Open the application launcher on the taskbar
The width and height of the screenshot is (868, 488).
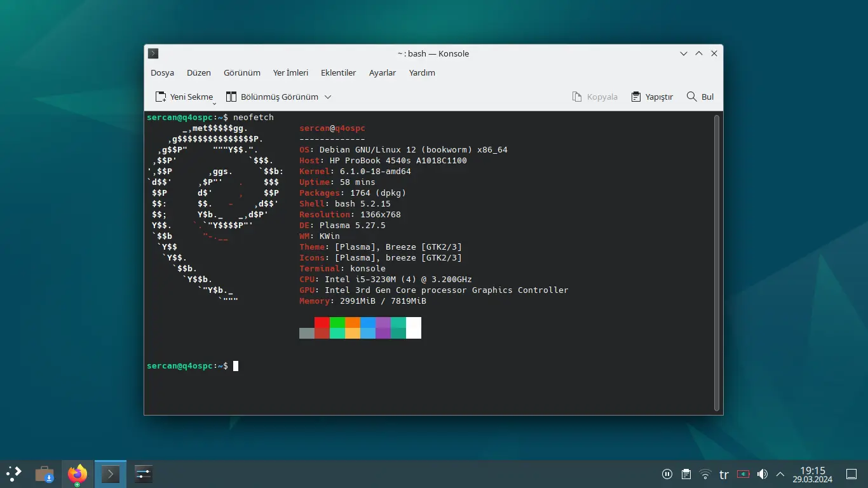(13, 474)
